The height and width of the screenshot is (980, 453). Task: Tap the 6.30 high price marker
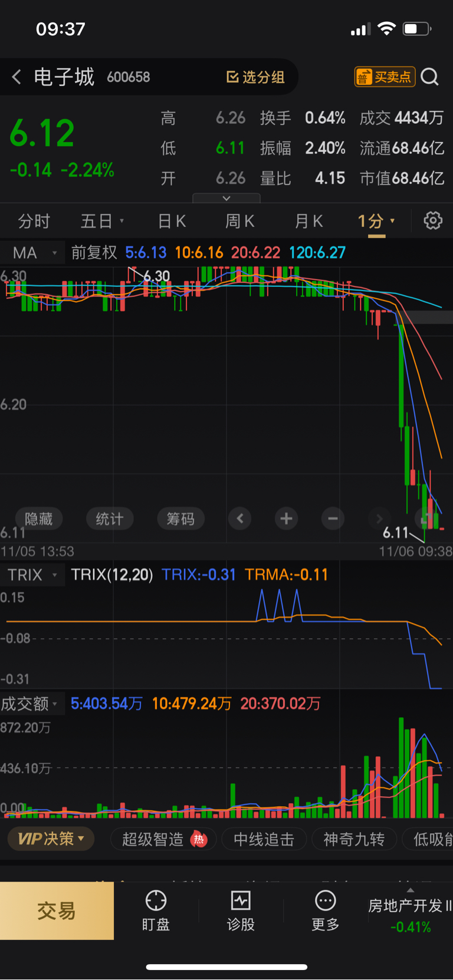click(x=157, y=276)
